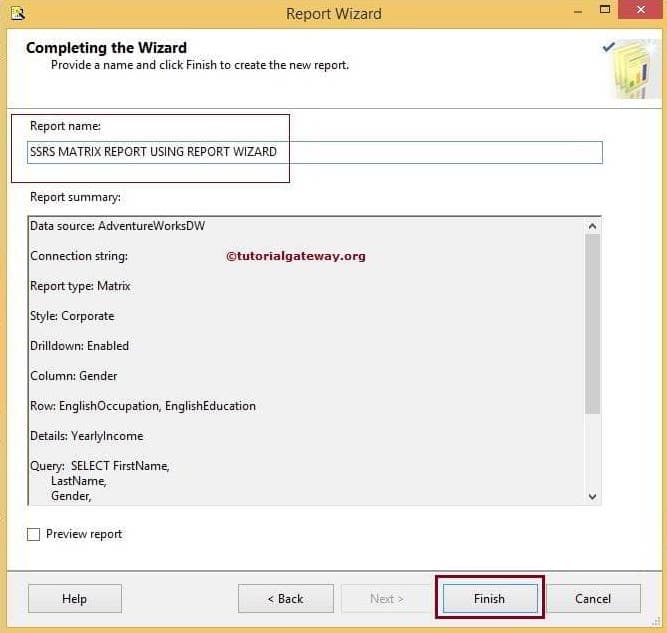Click the summary scroll down arrow
This screenshot has width=667, height=633.
pos(592,496)
